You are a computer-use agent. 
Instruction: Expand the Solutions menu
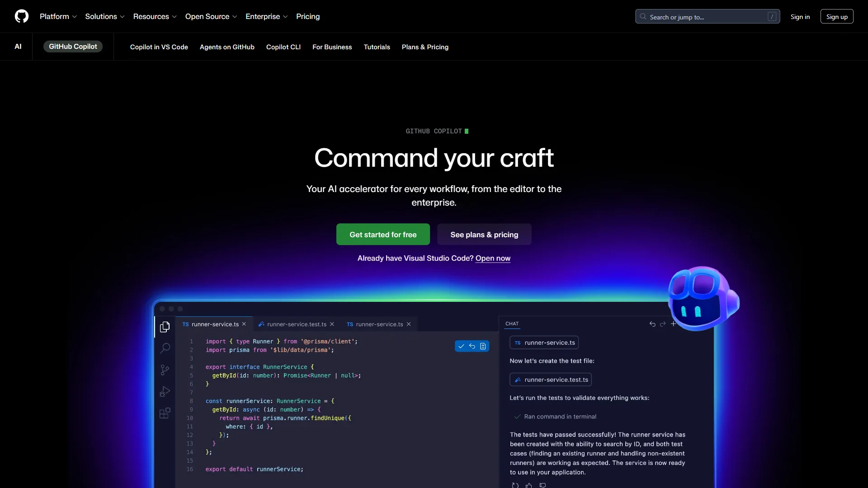point(105,17)
